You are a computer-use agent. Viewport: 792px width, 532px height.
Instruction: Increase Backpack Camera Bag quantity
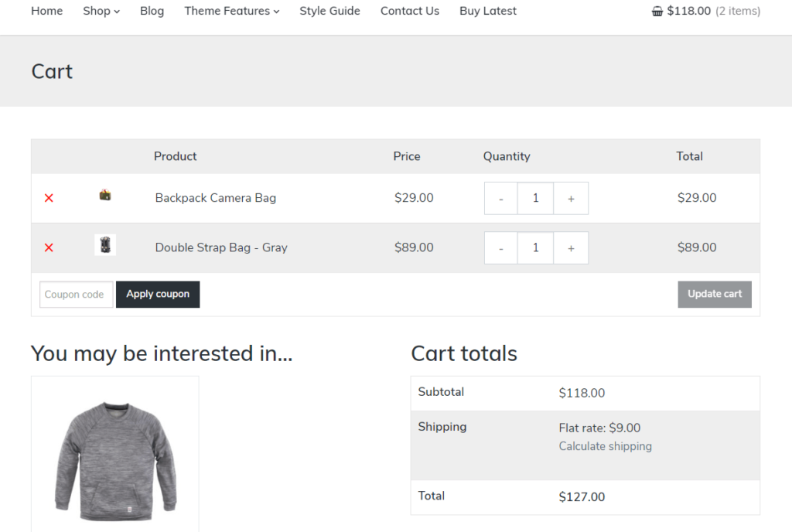click(571, 199)
